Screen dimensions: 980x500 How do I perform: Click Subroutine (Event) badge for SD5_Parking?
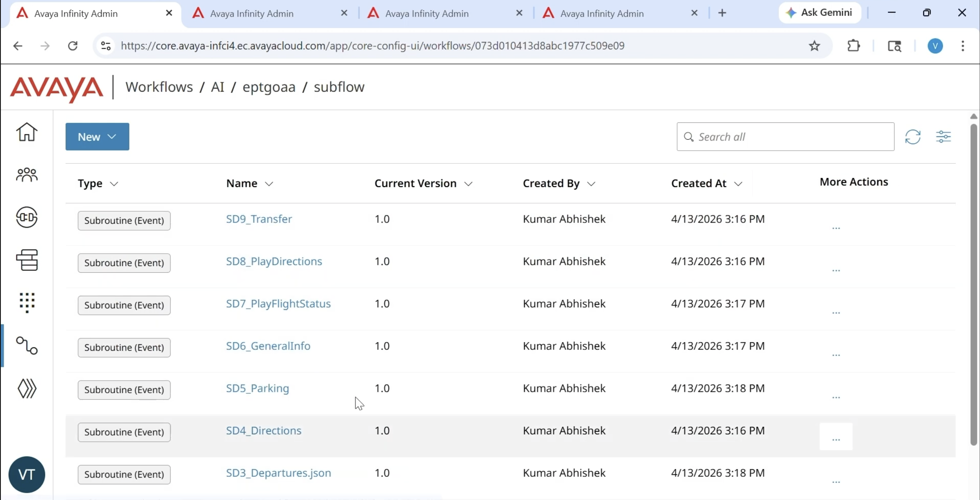tap(124, 390)
